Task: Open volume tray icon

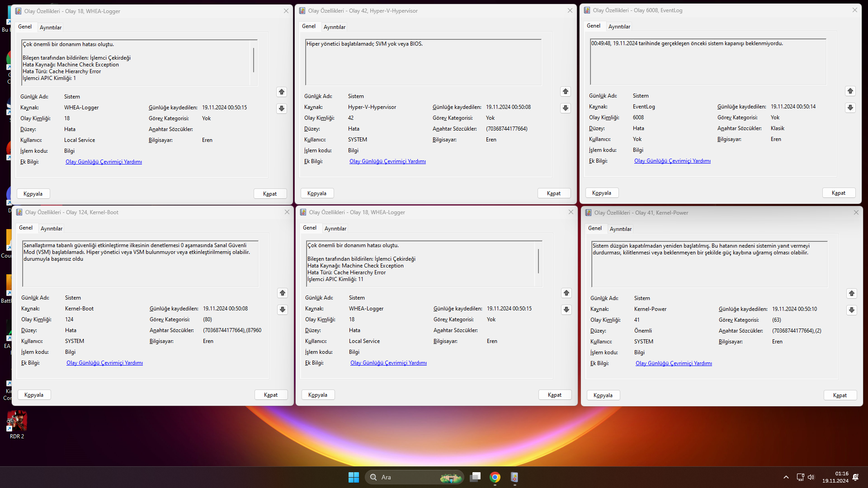Action: pos(811,477)
